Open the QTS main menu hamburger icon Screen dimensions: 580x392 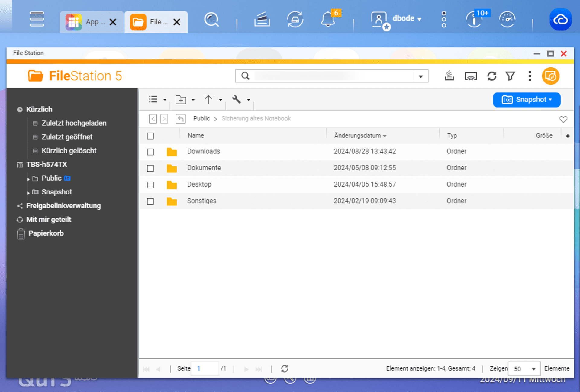37,19
